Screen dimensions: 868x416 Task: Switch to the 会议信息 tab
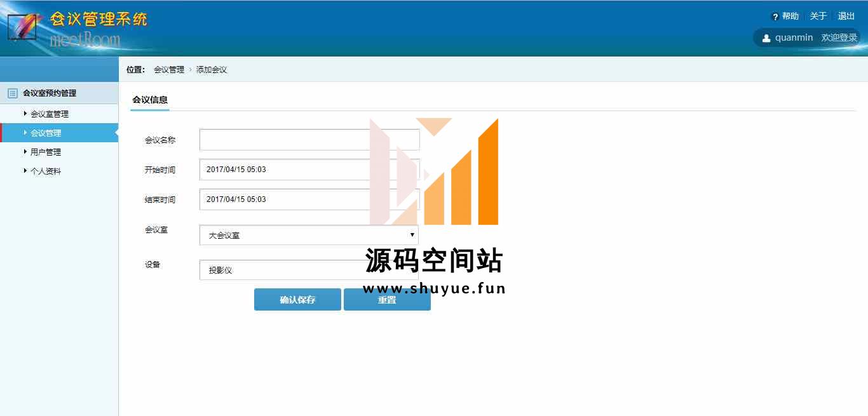[x=150, y=100]
